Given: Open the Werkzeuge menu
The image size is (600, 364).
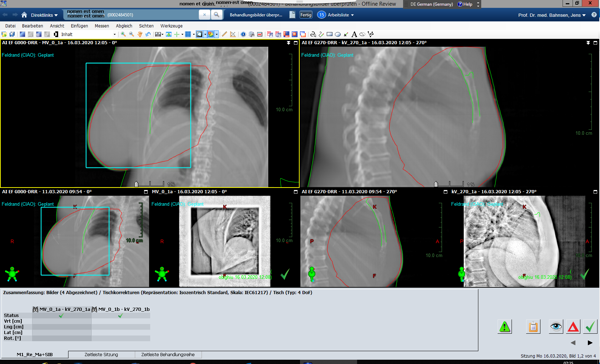Looking at the screenshot, I should (x=171, y=26).
